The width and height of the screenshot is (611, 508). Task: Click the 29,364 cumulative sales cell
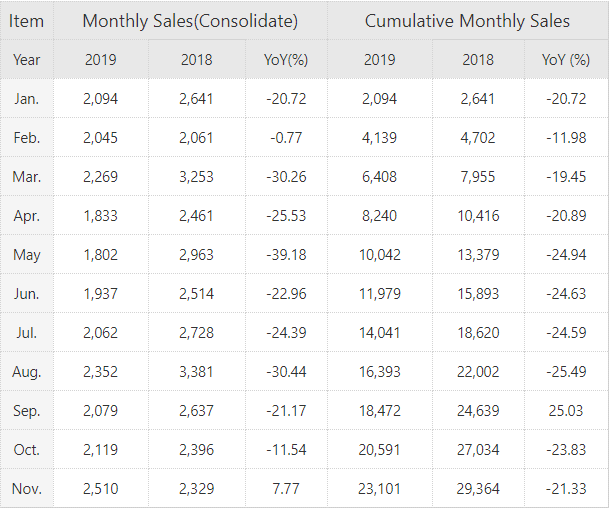(478, 489)
